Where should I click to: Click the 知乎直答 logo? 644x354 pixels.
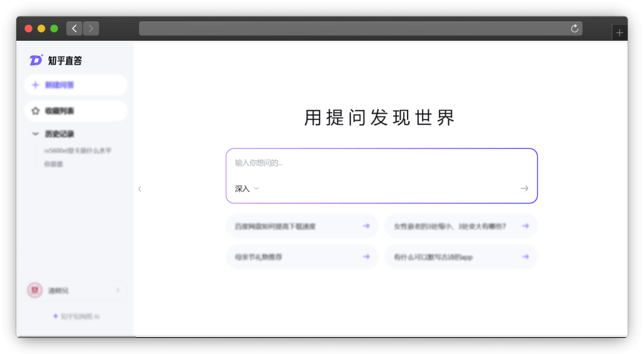[55, 60]
